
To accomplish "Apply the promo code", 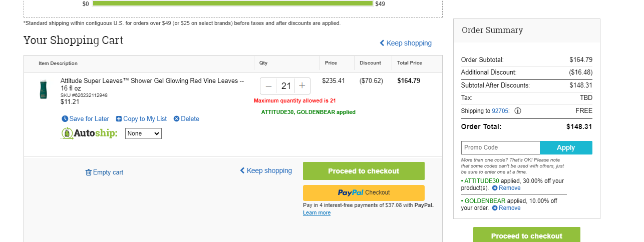I will tap(566, 147).
